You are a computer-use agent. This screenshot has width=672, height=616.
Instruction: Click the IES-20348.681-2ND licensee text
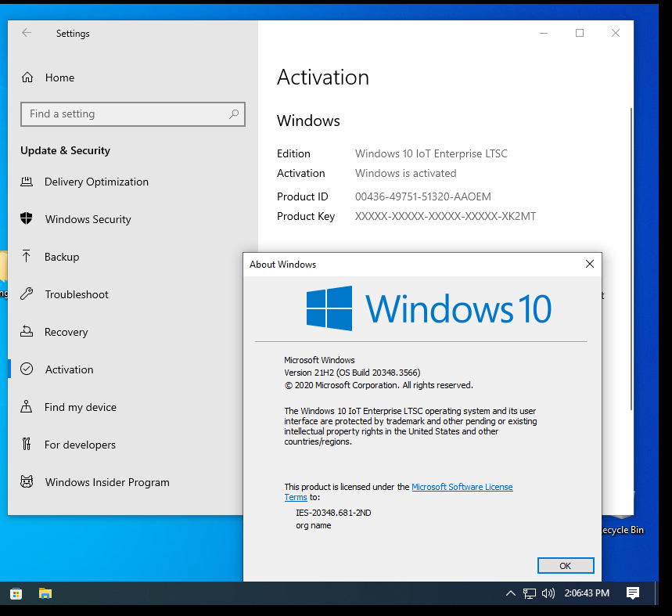click(333, 513)
